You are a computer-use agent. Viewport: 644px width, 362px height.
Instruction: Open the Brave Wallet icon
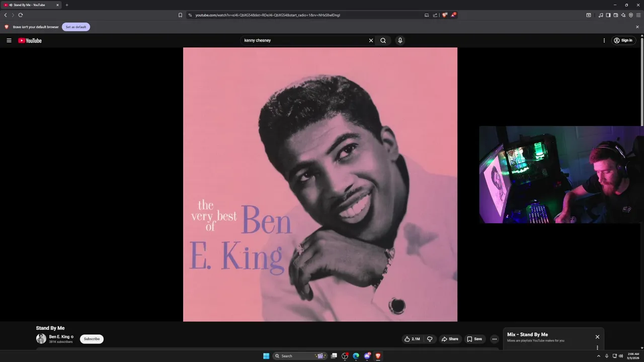[x=616, y=15]
